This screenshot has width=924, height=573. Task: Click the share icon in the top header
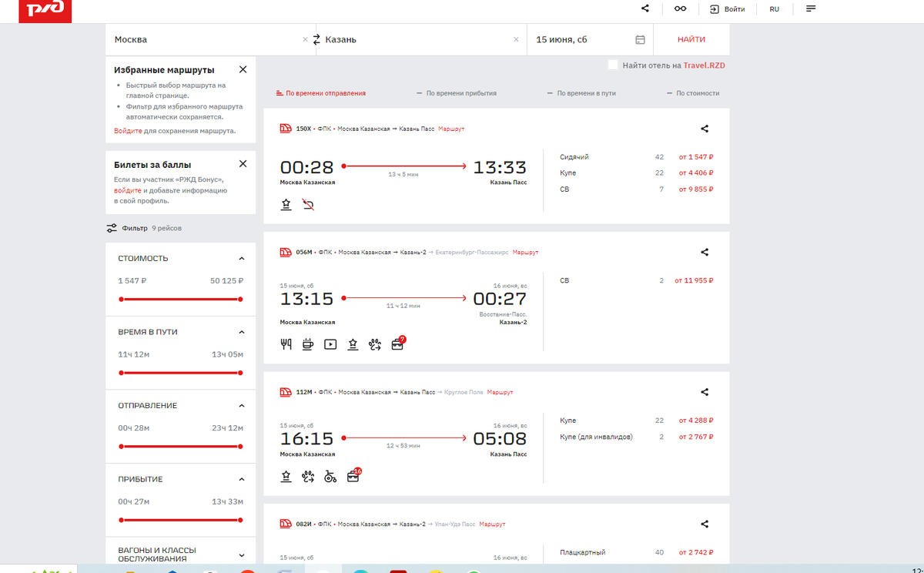coord(645,8)
